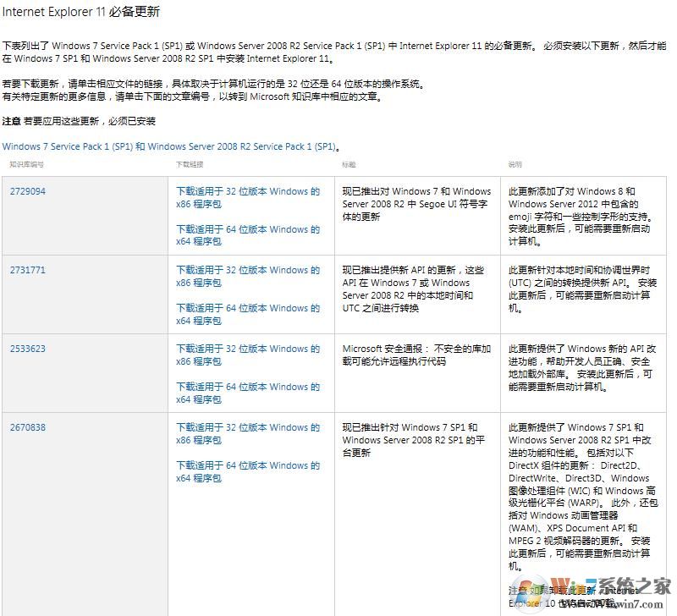677x616 pixels.
Task: Download the 64-bit x64 package for 2731771
Action: coord(248,314)
